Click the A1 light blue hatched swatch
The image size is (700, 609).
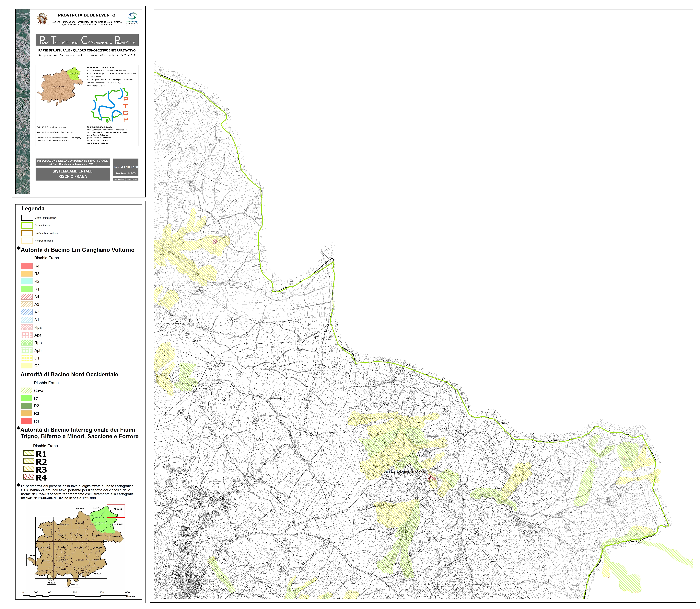(x=27, y=320)
